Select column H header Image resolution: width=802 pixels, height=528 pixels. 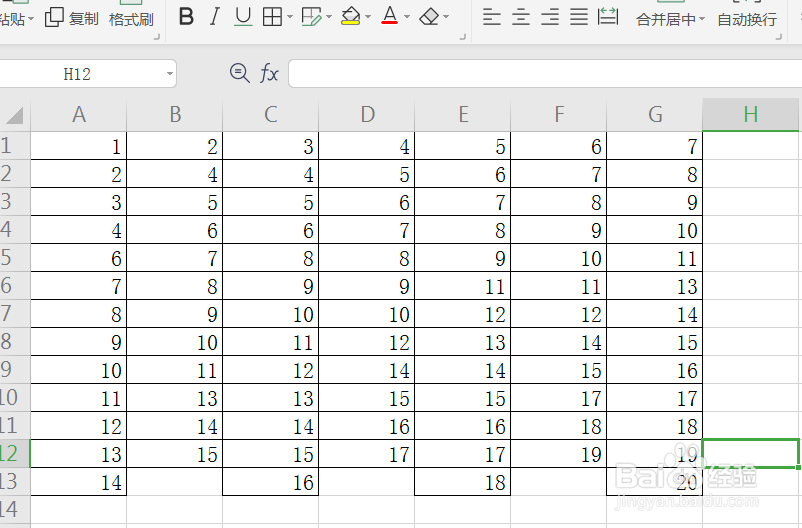tap(750, 115)
